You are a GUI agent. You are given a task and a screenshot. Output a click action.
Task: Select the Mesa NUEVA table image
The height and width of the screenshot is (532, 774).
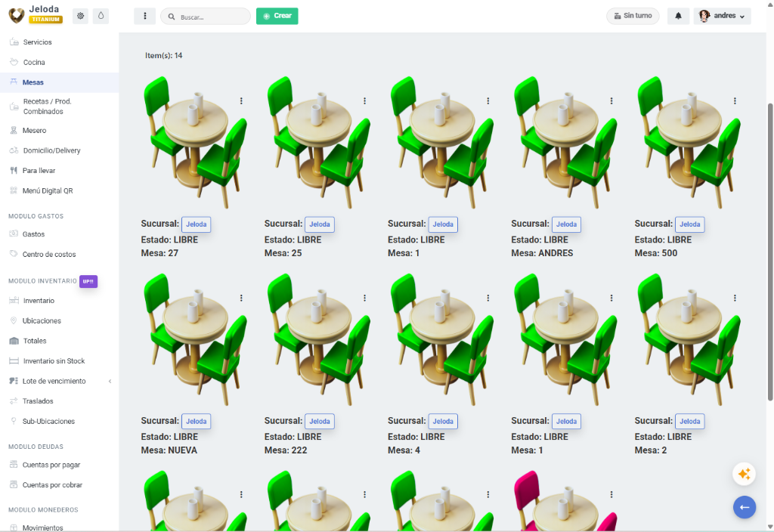[196, 339]
